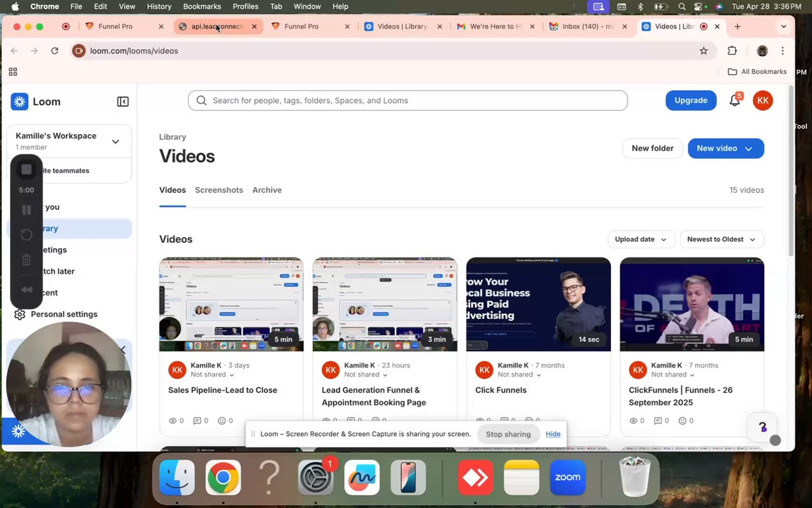
Task: Expand Not shared on Click Funnels video
Action: [x=519, y=375]
